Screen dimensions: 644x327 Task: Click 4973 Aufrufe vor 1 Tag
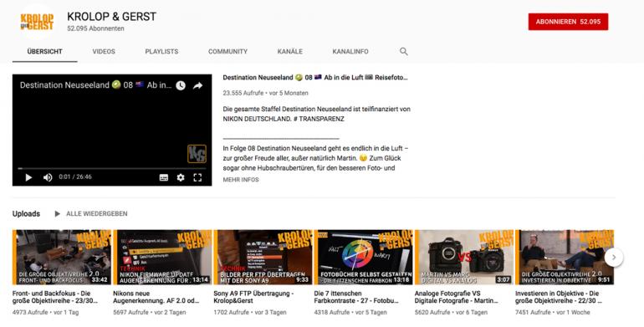click(46, 312)
